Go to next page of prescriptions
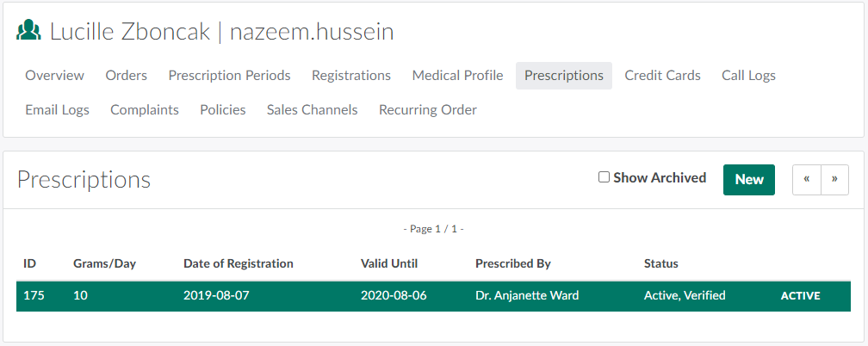 [x=834, y=180]
